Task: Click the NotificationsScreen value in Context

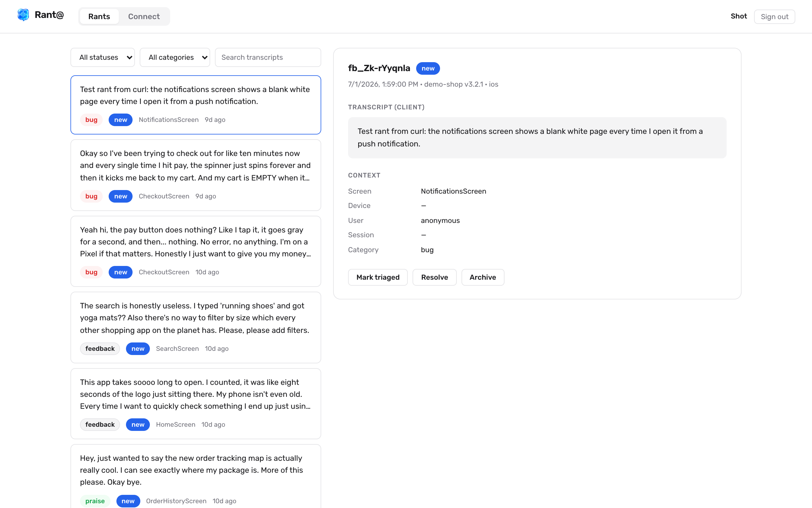Action: tap(453, 191)
